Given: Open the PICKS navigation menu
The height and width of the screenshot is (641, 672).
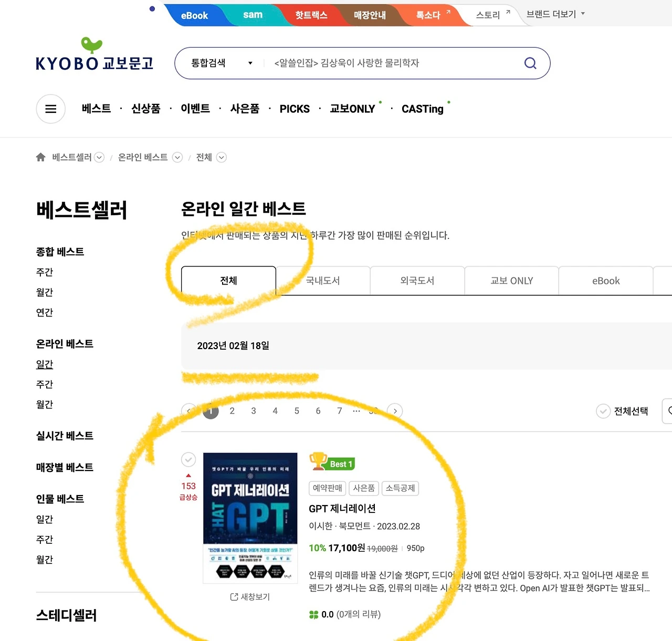Looking at the screenshot, I should click(295, 109).
